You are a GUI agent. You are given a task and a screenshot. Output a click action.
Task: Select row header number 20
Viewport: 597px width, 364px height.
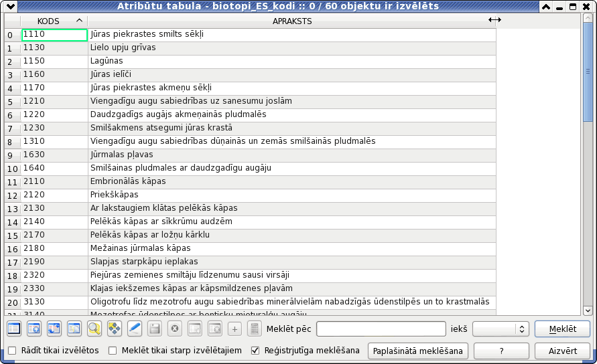[13, 302]
